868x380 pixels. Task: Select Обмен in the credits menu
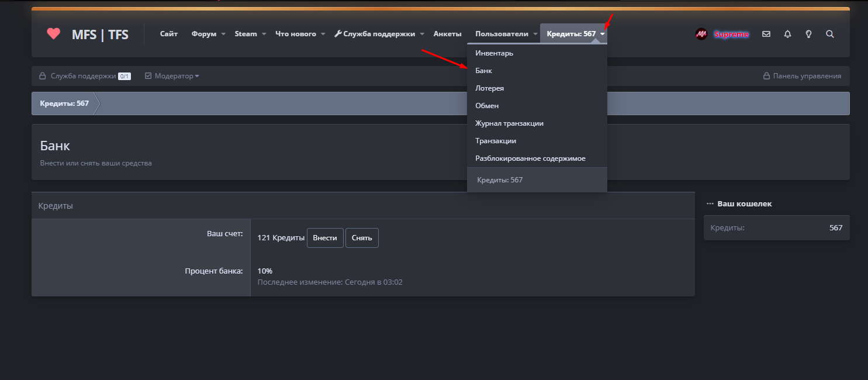click(x=487, y=106)
